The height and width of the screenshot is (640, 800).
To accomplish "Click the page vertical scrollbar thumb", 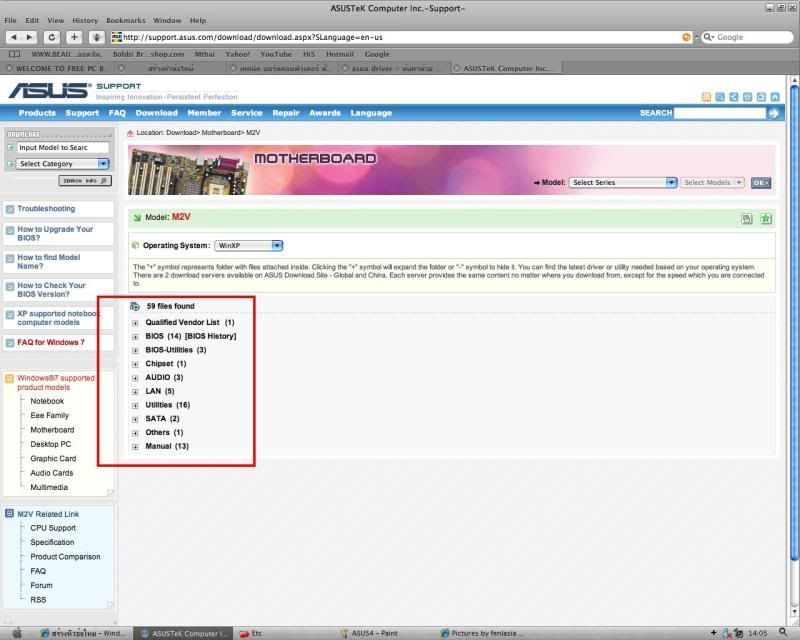I will click(794, 322).
